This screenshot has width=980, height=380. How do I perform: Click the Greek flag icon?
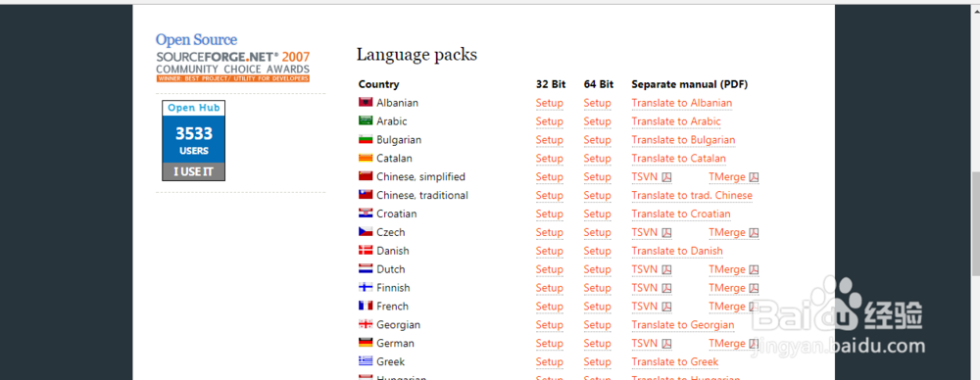366,360
